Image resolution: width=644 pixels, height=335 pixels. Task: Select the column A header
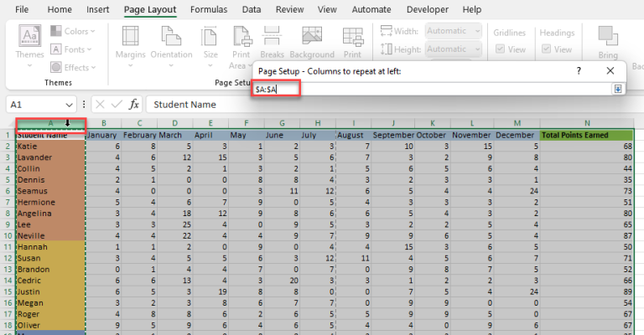pyautogui.click(x=50, y=123)
